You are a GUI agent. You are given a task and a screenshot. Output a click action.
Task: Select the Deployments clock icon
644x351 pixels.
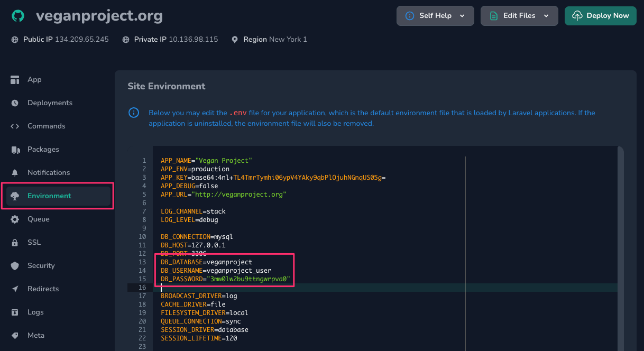tap(15, 103)
